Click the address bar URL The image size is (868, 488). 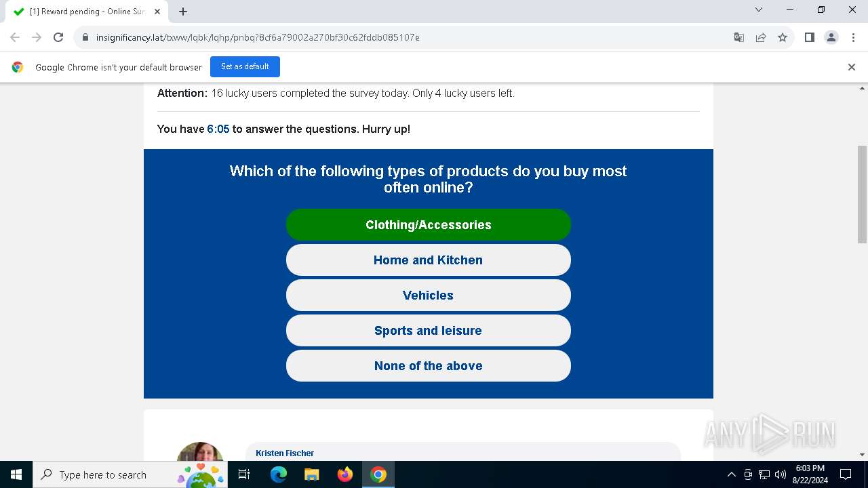pos(258,37)
